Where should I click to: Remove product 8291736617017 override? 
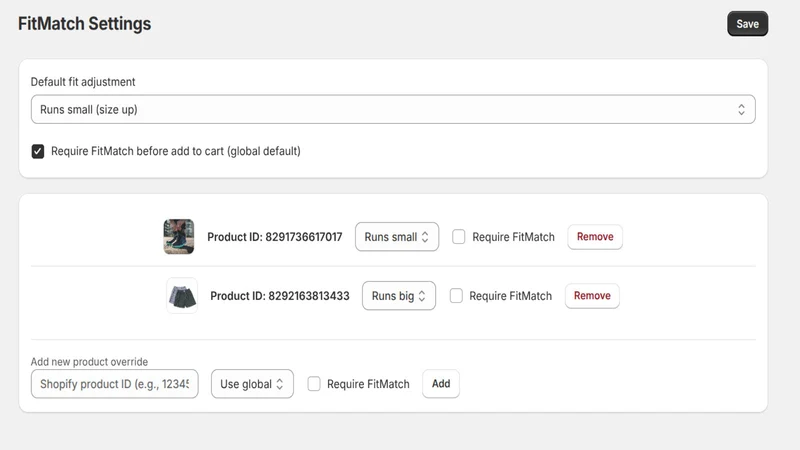[595, 237]
